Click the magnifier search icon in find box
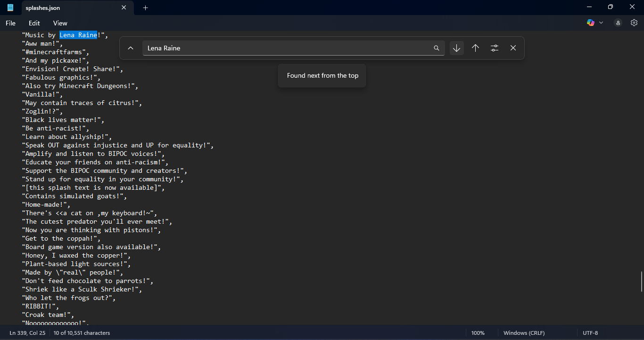This screenshot has height=340, width=644. [437, 48]
